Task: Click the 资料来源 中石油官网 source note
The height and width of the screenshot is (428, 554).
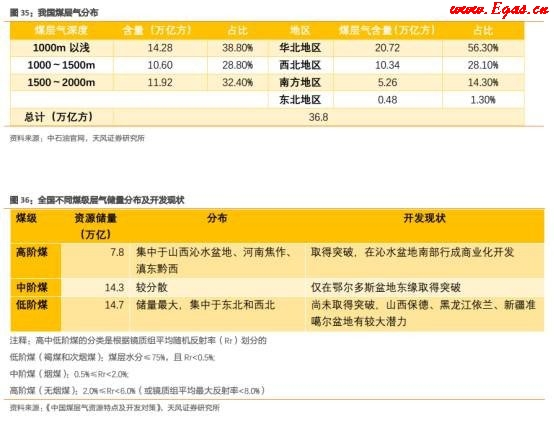Action: click(x=77, y=138)
